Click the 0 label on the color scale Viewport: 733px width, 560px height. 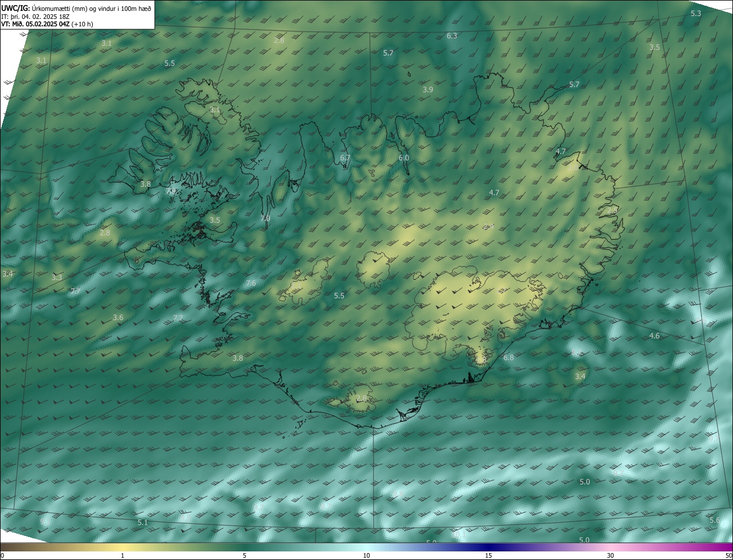2,555
